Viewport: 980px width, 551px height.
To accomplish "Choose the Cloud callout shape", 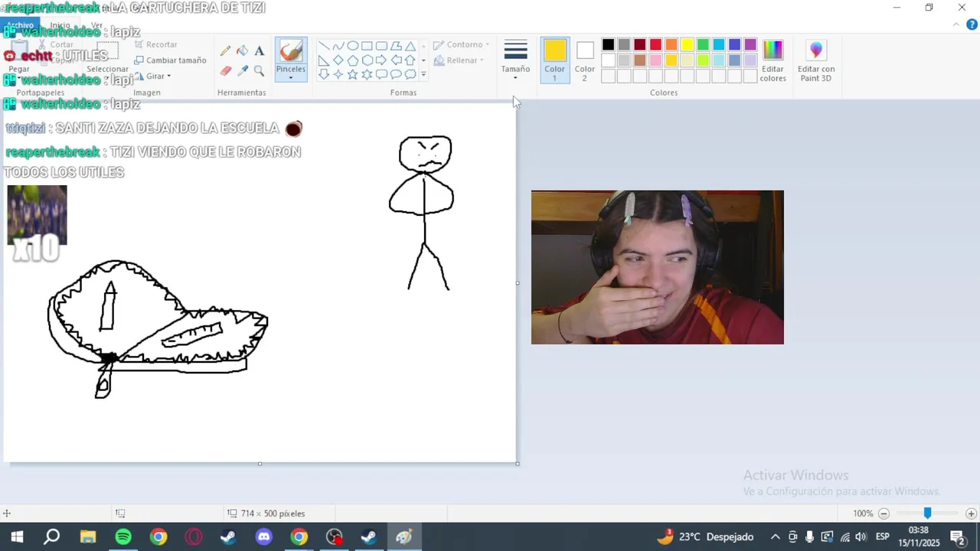I will 410,74.
